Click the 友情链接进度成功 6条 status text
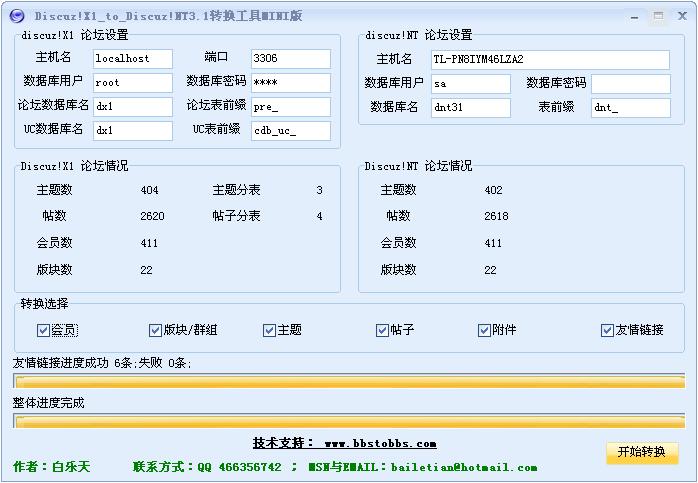 102,363
